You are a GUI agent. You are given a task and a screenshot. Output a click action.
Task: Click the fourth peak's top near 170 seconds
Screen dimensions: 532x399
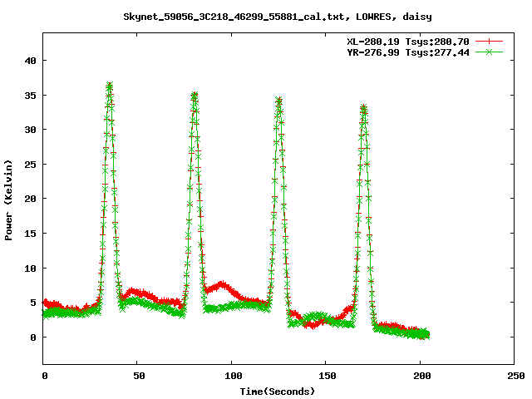tap(364, 109)
